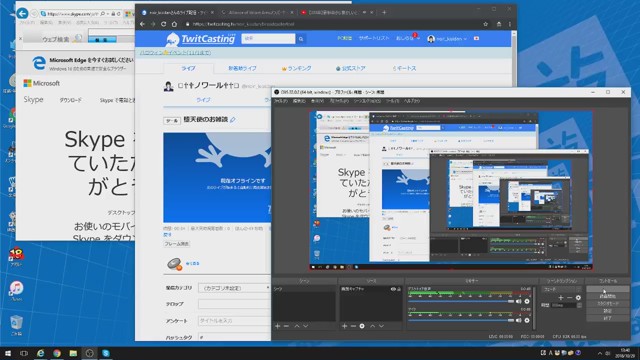Toggle lock on the screen capture source
The width and height of the screenshot is (640, 360).
click(399, 289)
